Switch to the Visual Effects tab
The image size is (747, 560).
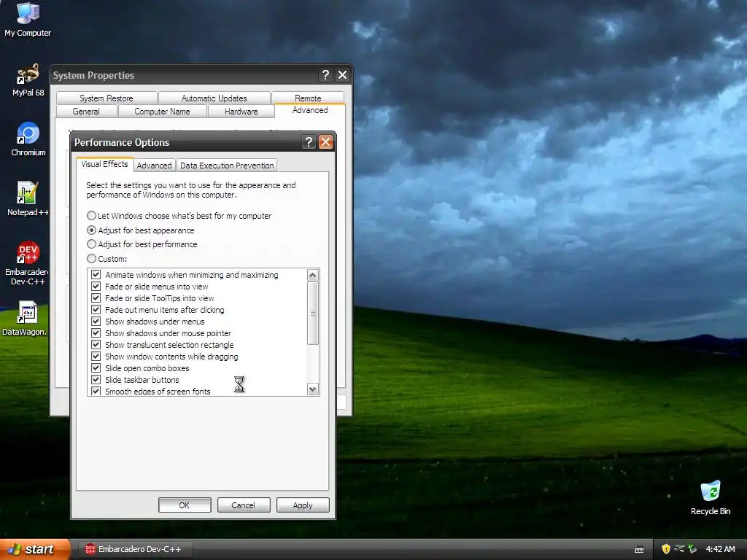104,164
